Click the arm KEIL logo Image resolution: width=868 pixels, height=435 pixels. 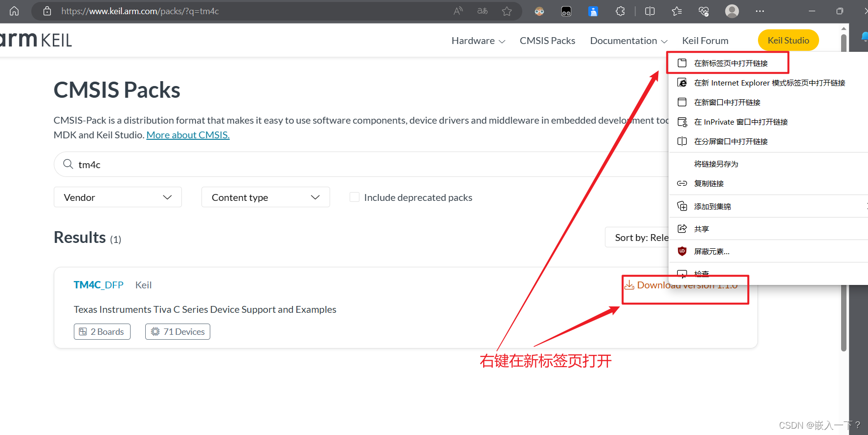(36, 39)
